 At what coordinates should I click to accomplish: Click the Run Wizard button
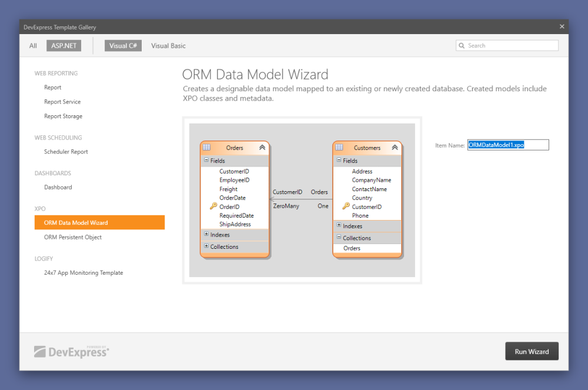tap(532, 351)
